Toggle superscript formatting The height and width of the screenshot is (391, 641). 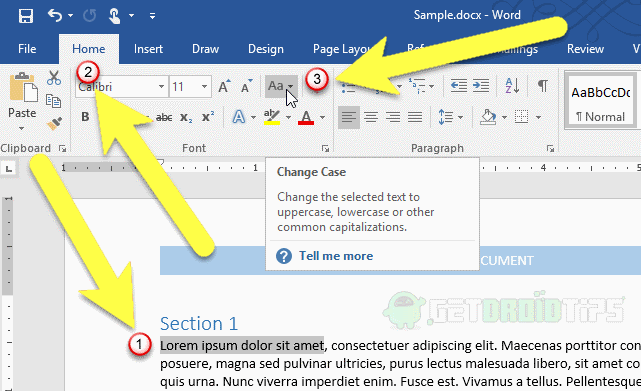pyautogui.click(x=208, y=117)
